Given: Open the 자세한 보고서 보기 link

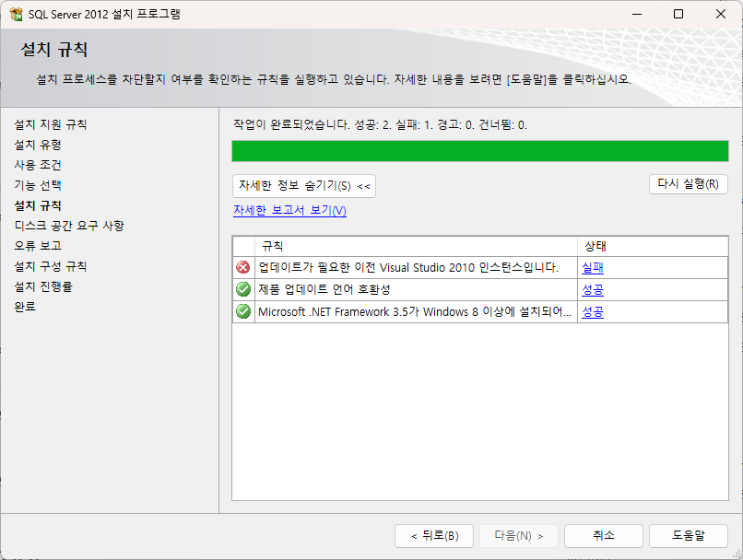Looking at the screenshot, I should [289, 210].
